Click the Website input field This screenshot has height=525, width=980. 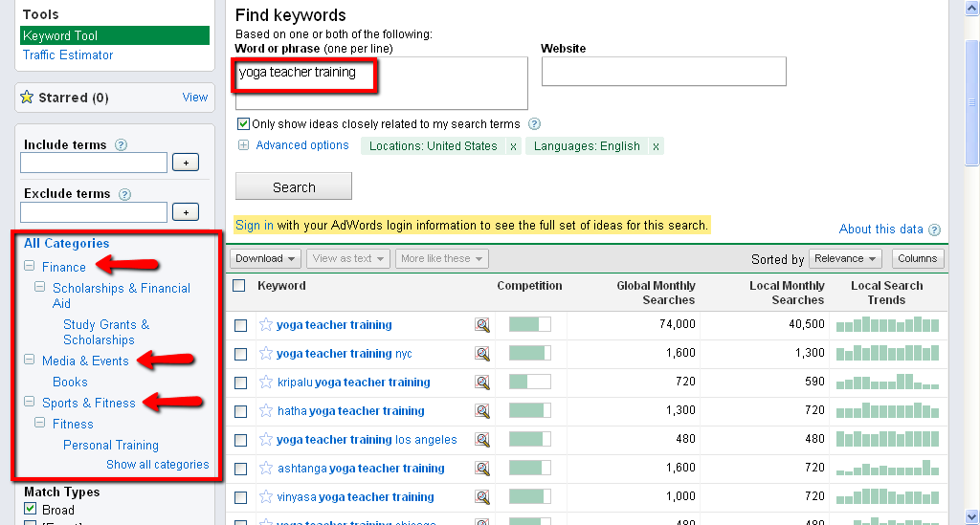663,72
